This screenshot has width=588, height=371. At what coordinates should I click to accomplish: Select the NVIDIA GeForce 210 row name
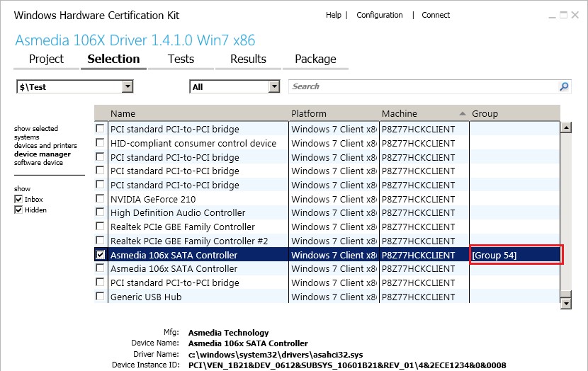point(153,199)
